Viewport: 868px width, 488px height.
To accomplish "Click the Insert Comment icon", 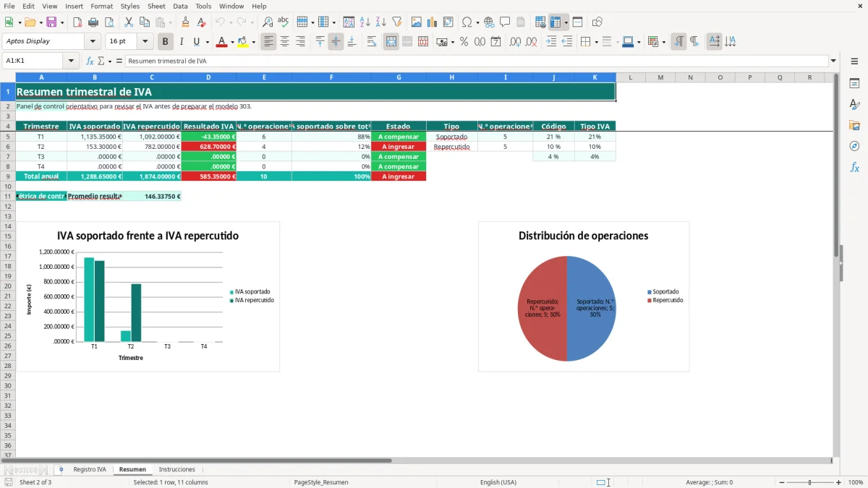I will (x=505, y=22).
